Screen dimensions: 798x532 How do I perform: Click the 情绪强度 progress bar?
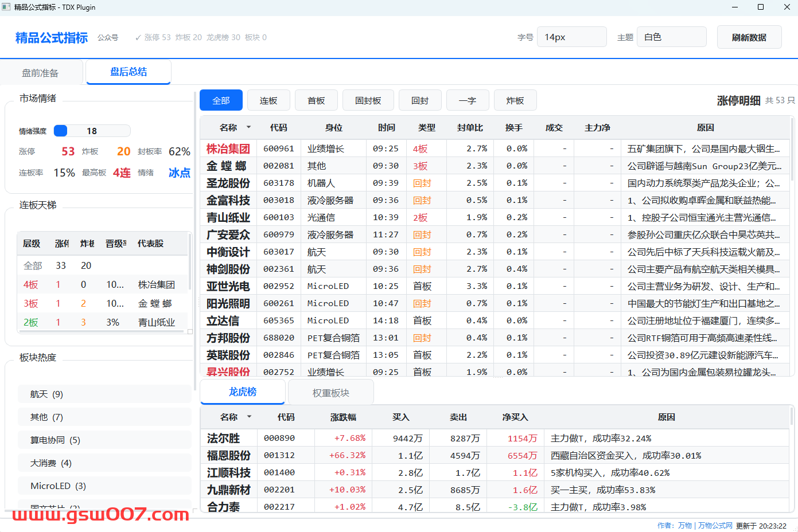(x=92, y=131)
